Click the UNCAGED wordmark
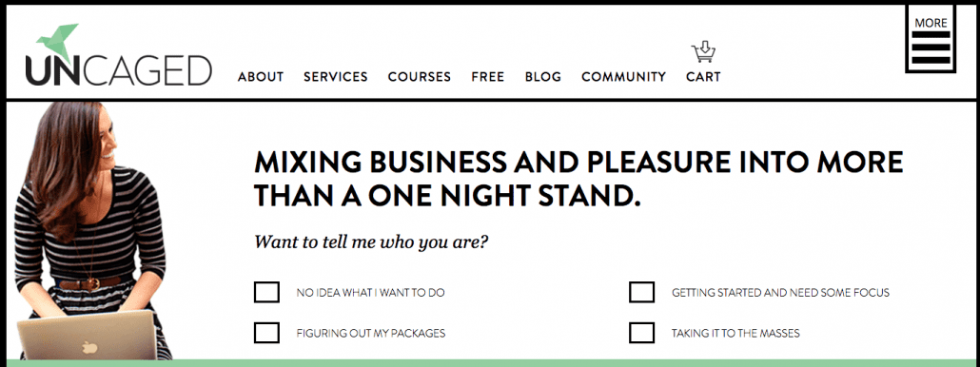The image size is (980, 367). coord(119,70)
